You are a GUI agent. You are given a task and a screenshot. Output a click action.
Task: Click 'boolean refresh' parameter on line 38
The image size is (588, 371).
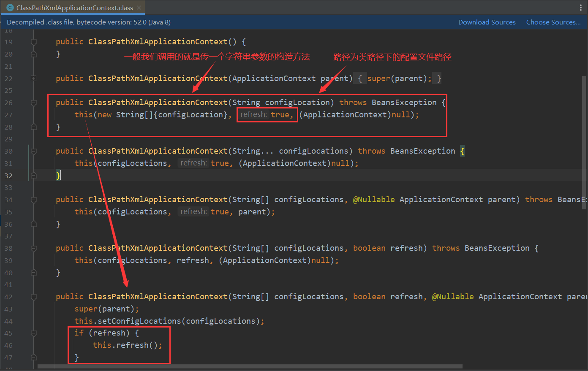(387, 248)
